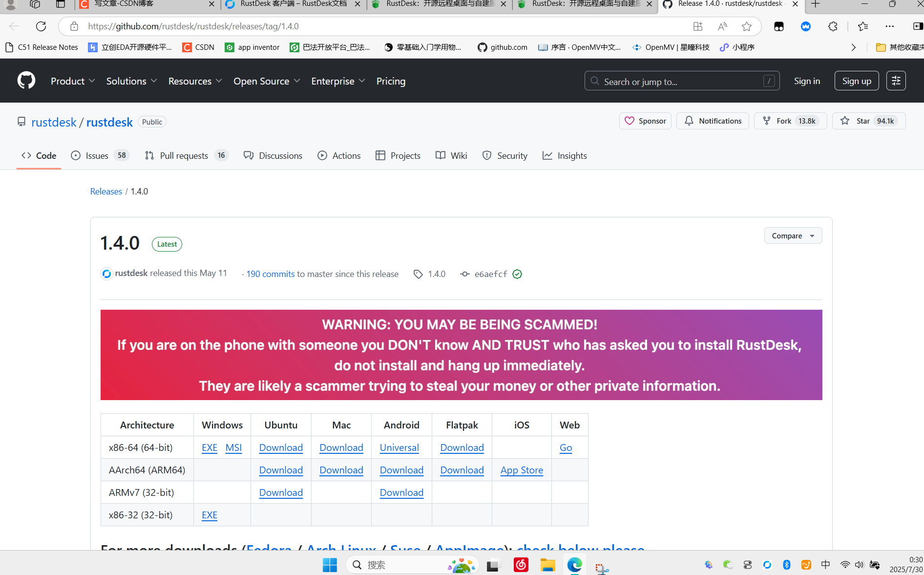Viewport: 924px width, 575px height.
Task: Open Wi-Fi network tray icon
Action: [845, 565]
